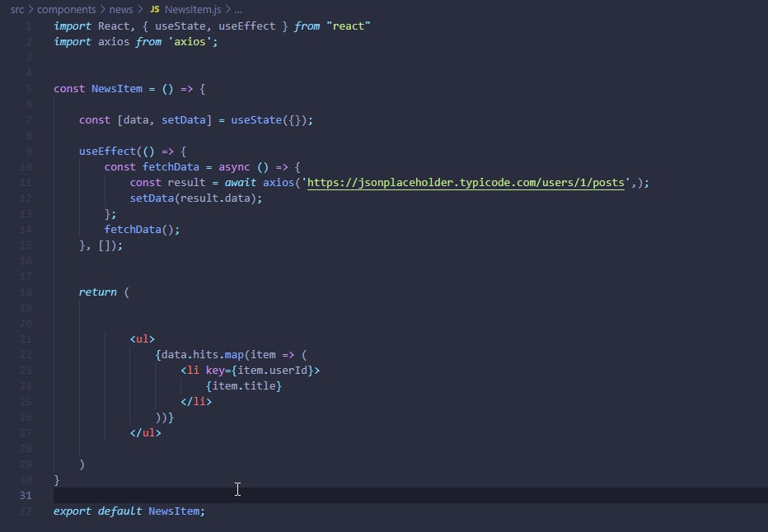Click the 'await' keyword
This screenshot has width=768, height=532.
241,183
